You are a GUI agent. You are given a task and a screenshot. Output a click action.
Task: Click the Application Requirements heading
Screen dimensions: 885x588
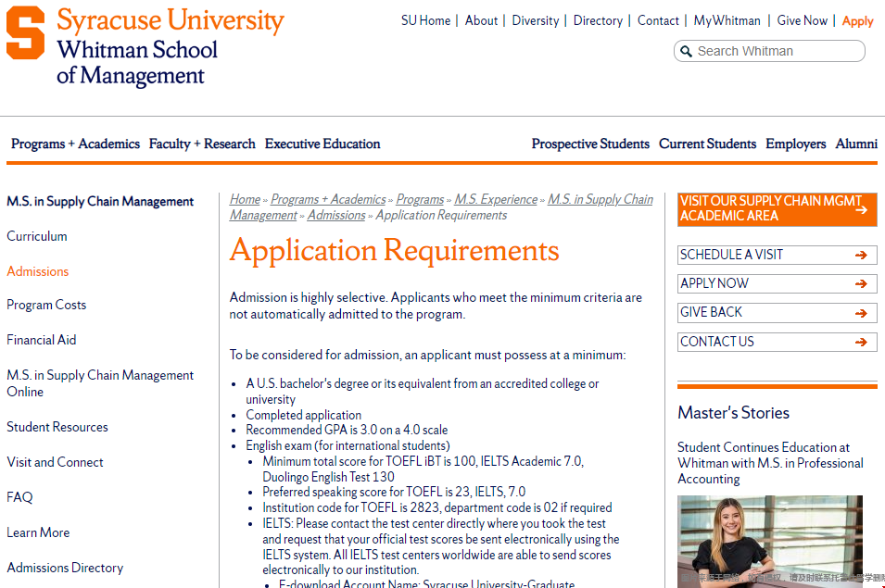[x=394, y=250]
